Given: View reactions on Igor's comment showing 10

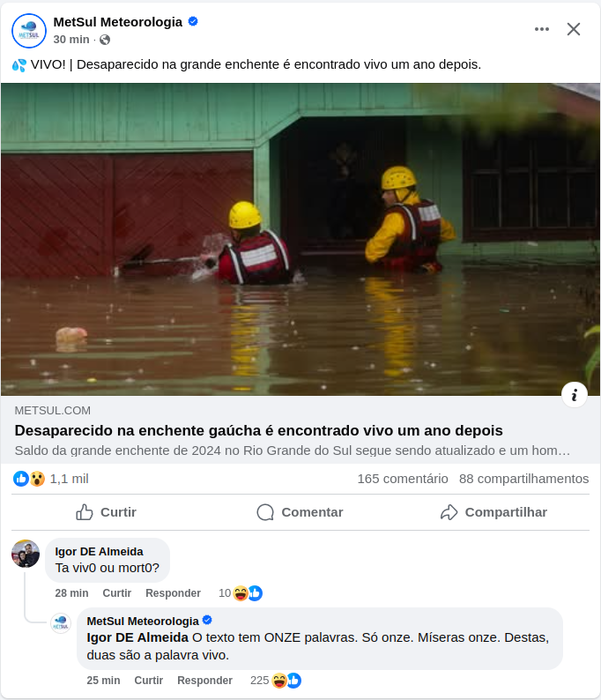Looking at the screenshot, I should coord(241,592).
